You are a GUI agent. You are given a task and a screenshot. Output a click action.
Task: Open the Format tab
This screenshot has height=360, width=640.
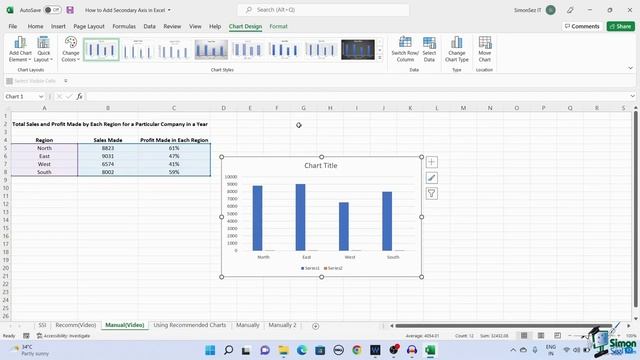278,26
